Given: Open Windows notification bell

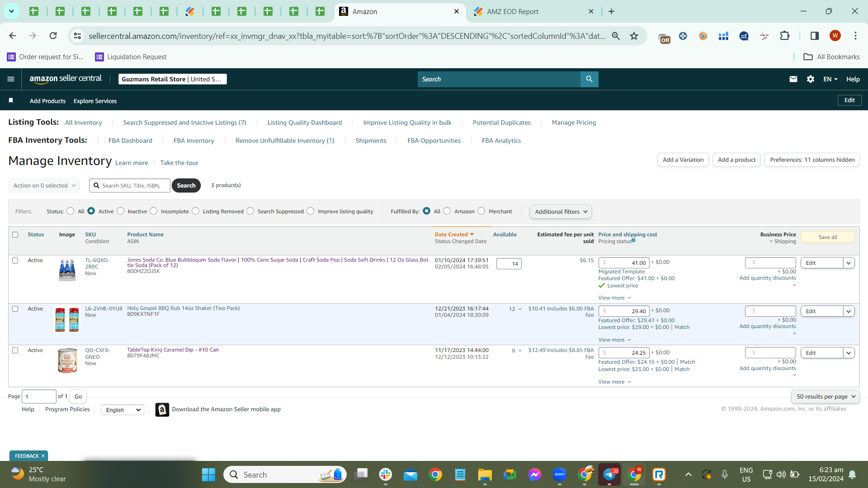Looking at the screenshot, I should 853,475.
